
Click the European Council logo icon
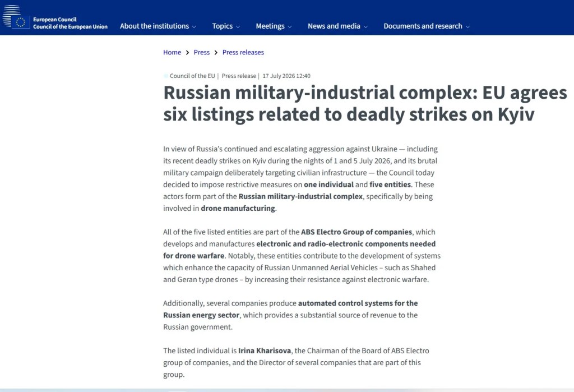pos(16,16)
